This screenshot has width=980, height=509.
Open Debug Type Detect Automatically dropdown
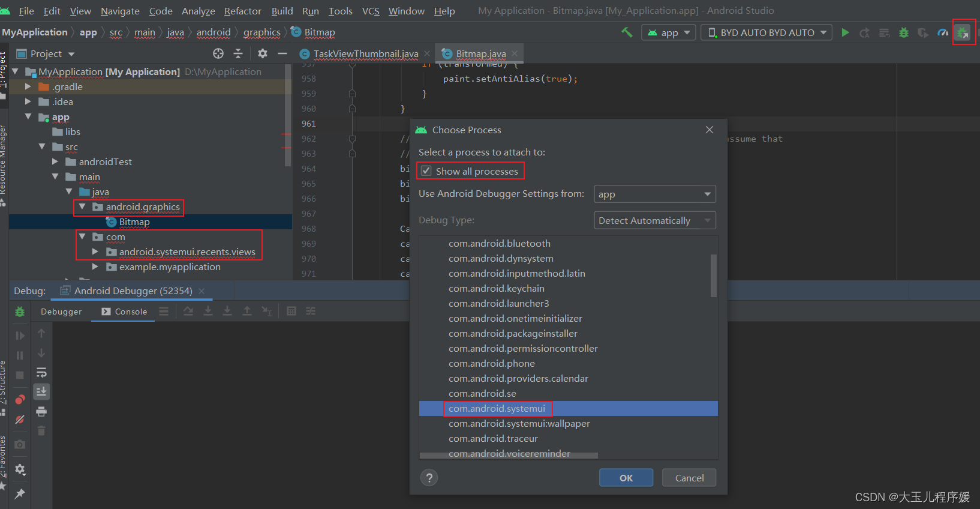655,220
